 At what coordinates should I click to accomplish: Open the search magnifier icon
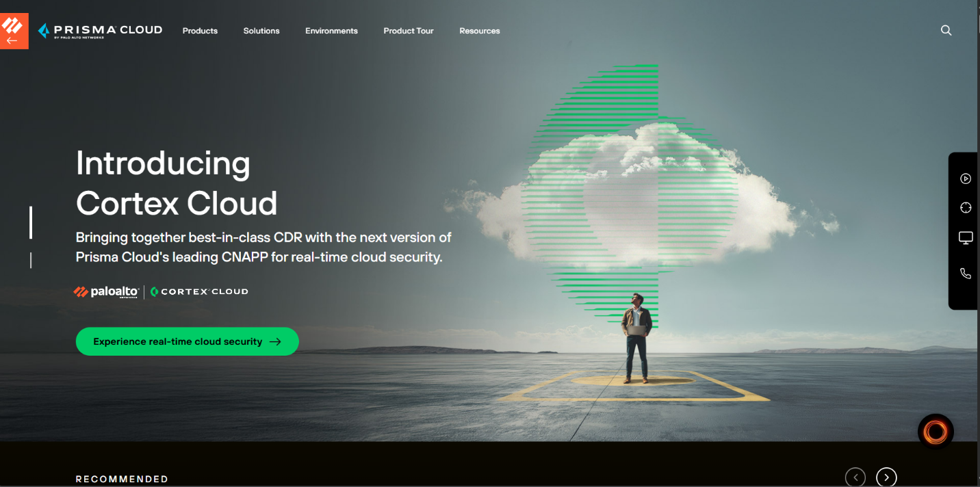(946, 31)
